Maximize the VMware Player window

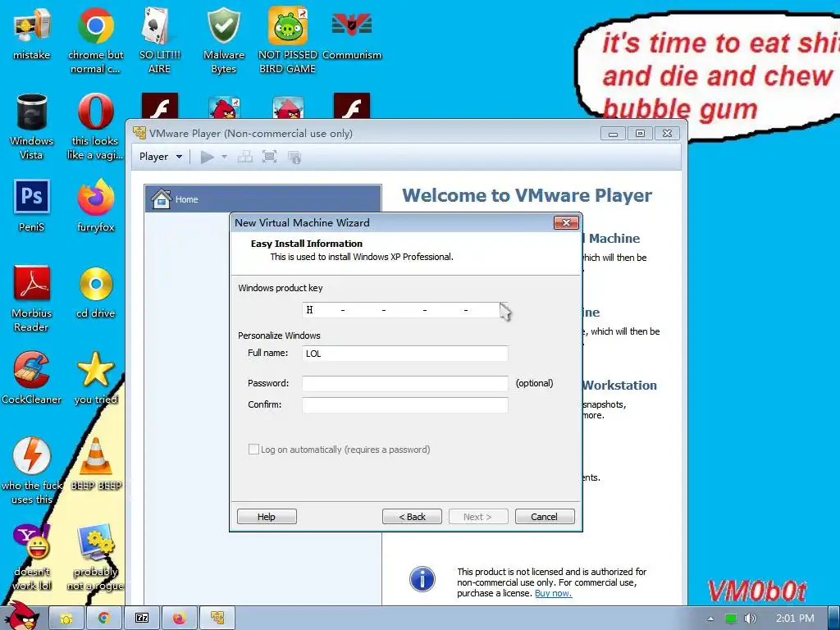click(640, 133)
